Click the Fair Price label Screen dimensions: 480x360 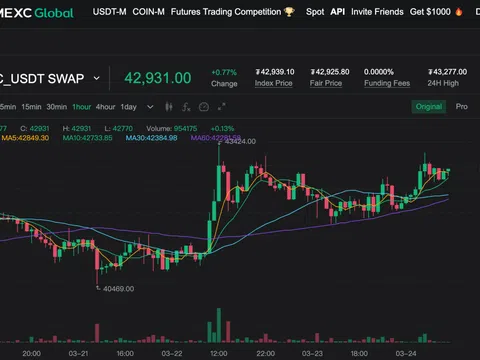click(326, 83)
